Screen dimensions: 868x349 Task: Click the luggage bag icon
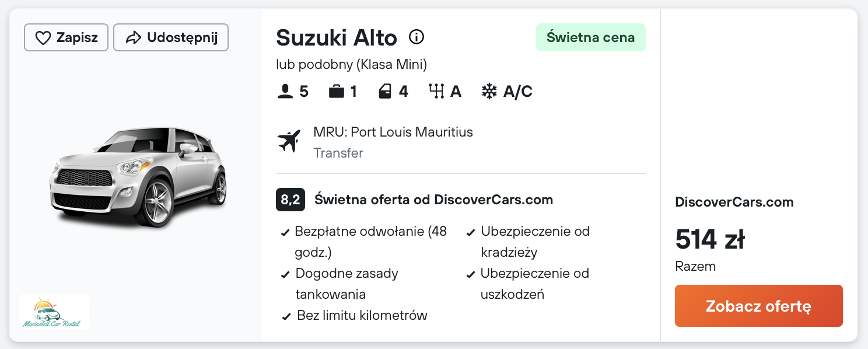pyautogui.click(x=336, y=92)
